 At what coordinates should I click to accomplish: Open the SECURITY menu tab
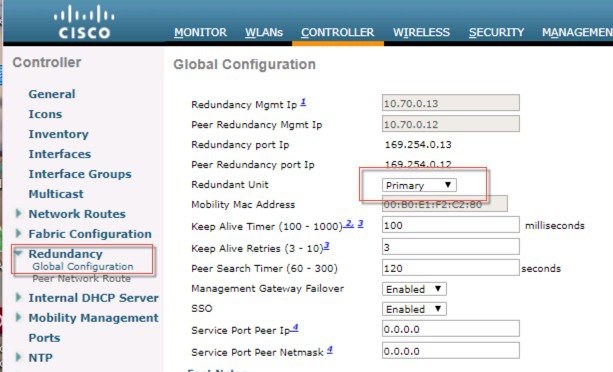tap(496, 32)
